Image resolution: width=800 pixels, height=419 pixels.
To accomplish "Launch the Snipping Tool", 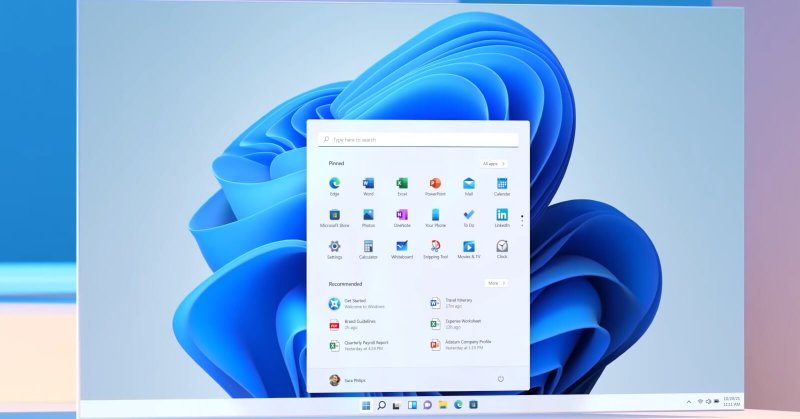I will pos(435,250).
